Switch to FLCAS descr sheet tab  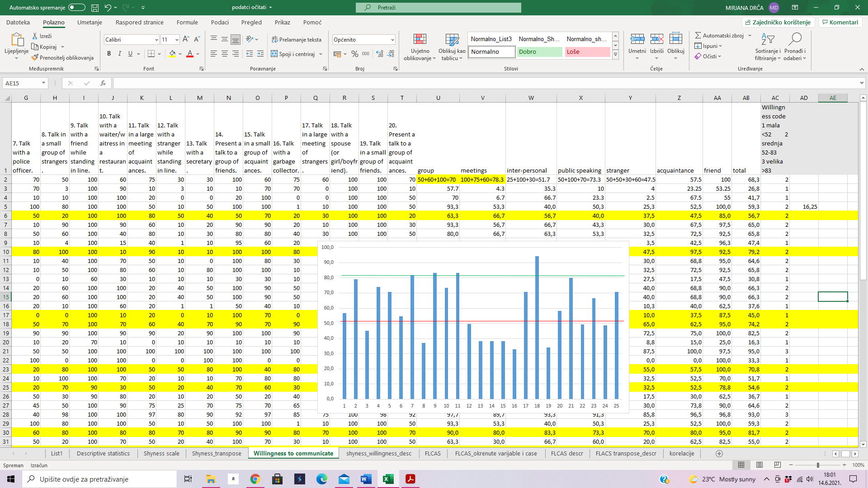pos(567,453)
